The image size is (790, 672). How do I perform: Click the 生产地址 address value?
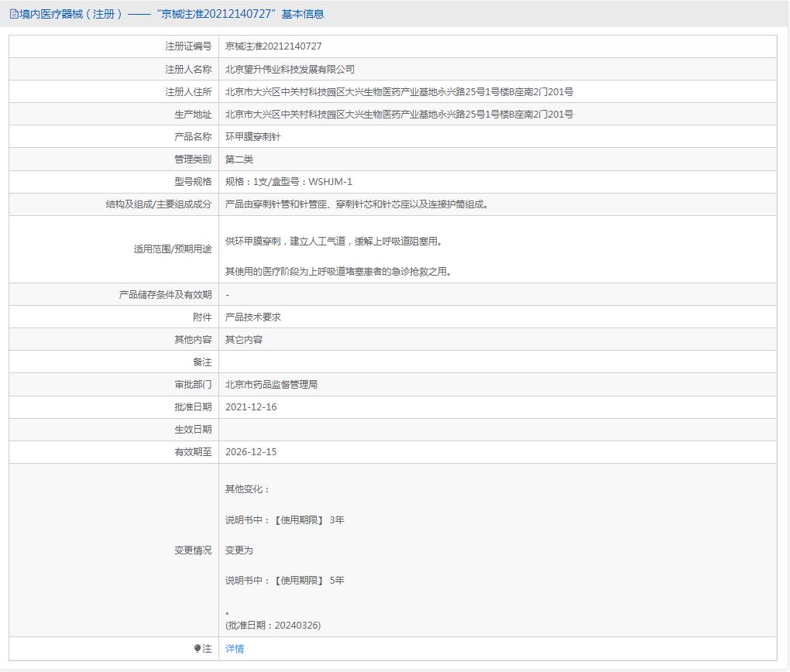tap(399, 115)
